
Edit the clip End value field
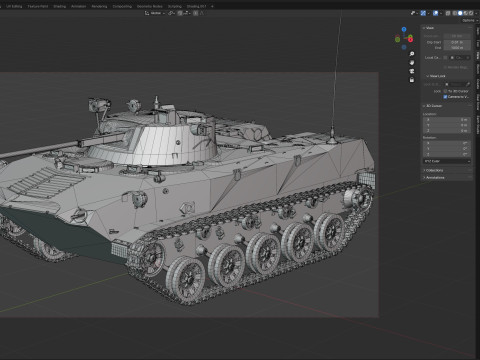click(x=457, y=48)
